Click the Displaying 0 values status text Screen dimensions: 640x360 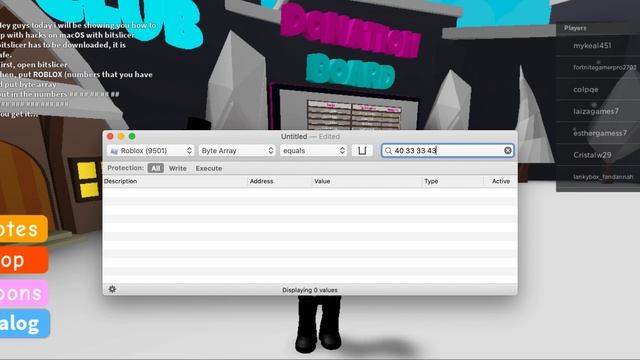point(310,290)
